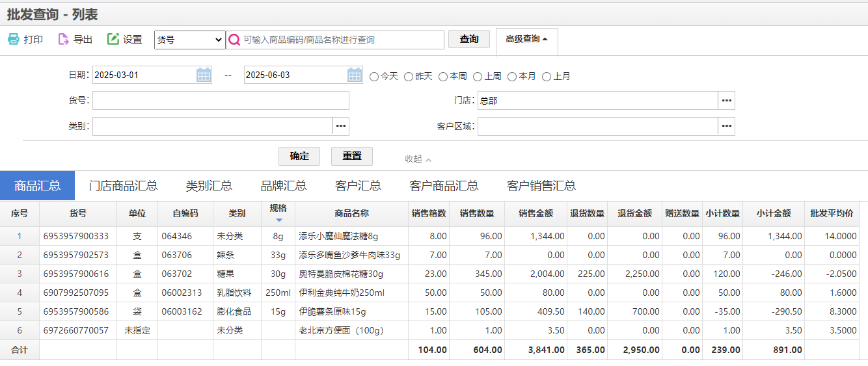Viewport: 868px width, 366px height.
Task: Open the end date calendar icon
Action: click(x=355, y=75)
